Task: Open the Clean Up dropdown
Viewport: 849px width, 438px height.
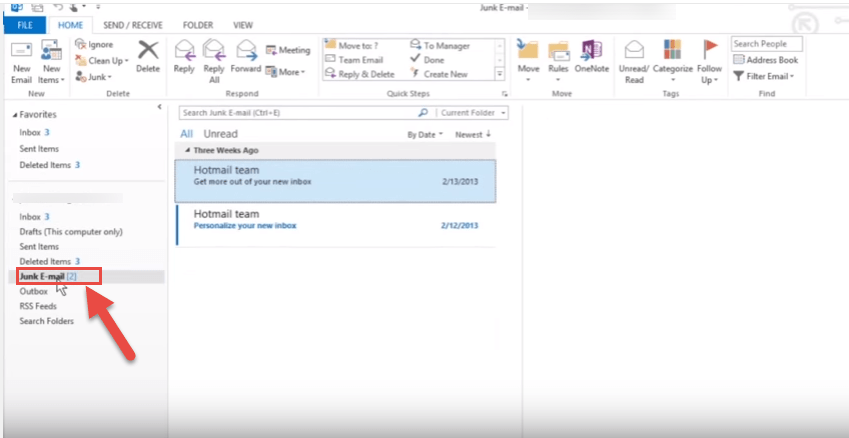Action: pos(102,61)
